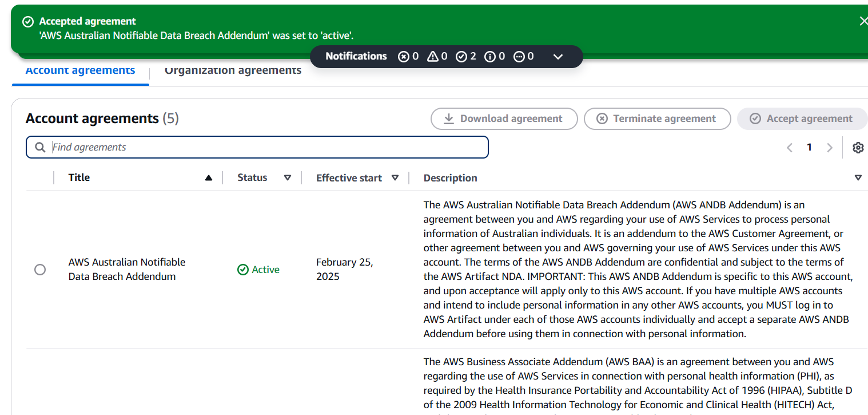Click the 'February 25, 2025' date cell
868x415 pixels.
345,269
